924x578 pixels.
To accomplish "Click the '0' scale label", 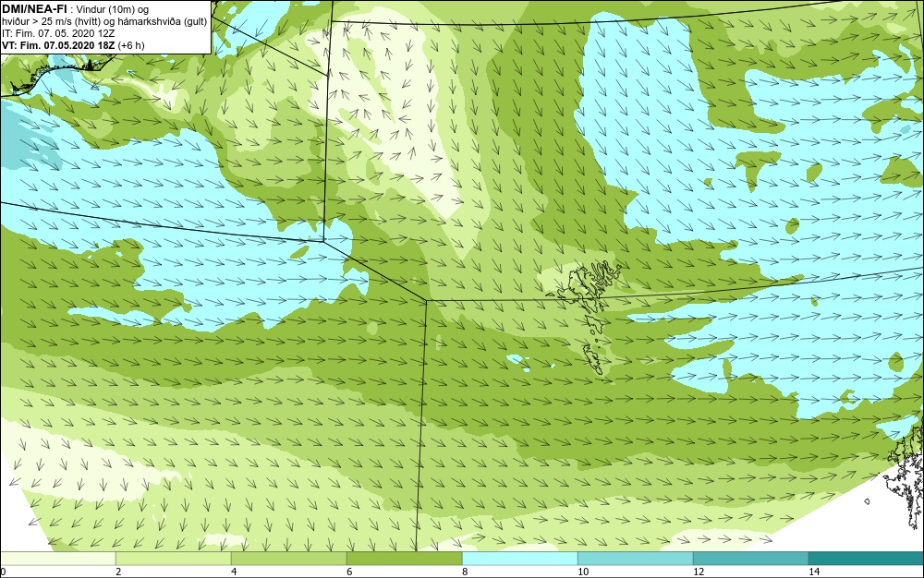I will tap(3, 572).
